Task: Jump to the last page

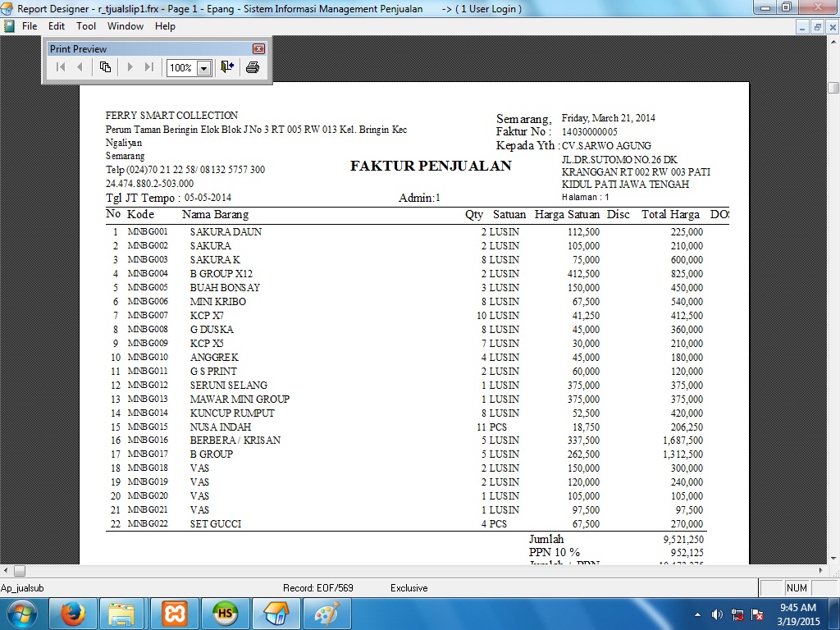Action: [148, 67]
